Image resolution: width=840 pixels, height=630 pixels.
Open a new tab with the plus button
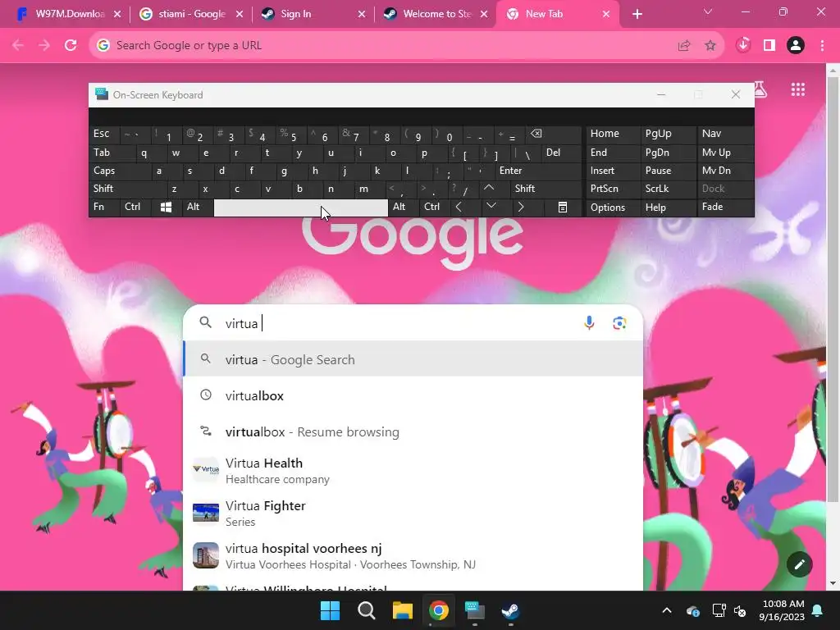point(637,14)
